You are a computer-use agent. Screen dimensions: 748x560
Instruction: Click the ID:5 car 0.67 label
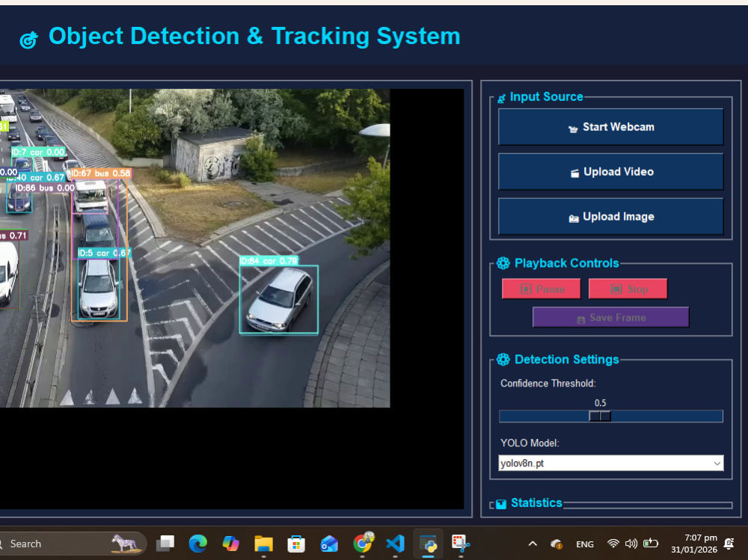[x=104, y=253]
